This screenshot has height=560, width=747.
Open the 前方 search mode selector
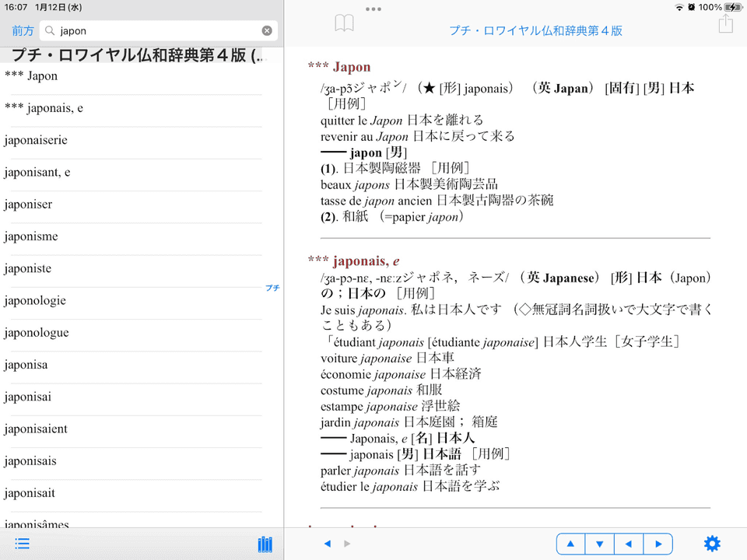pyautogui.click(x=22, y=30)
